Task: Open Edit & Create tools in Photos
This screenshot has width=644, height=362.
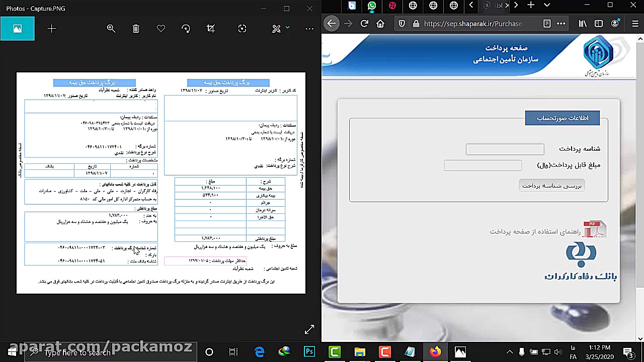Action: [276, 29]
